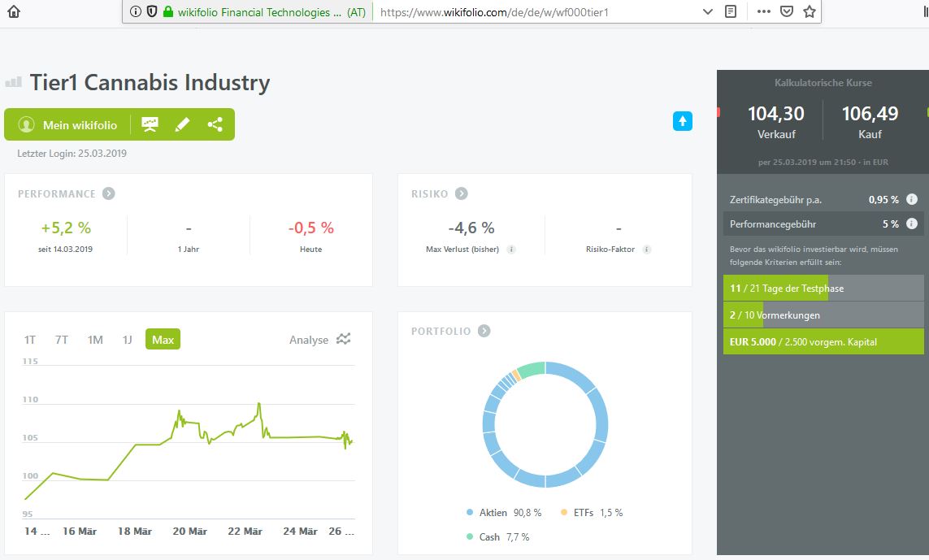Click the pencil edit icon
The image size is (929, 560).
pos(182,124)
